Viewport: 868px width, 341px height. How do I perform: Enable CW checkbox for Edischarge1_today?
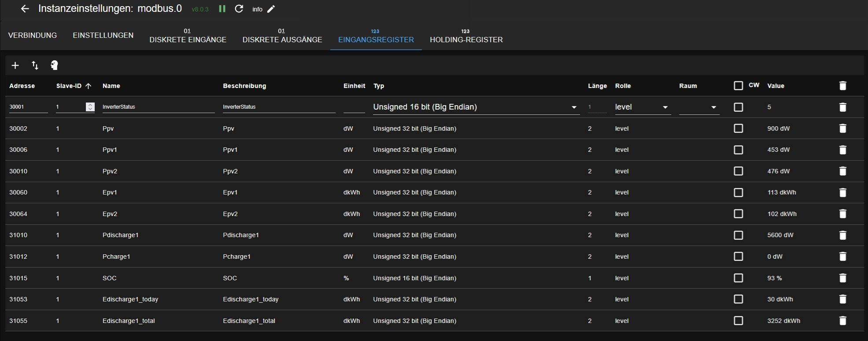(739, 299)
